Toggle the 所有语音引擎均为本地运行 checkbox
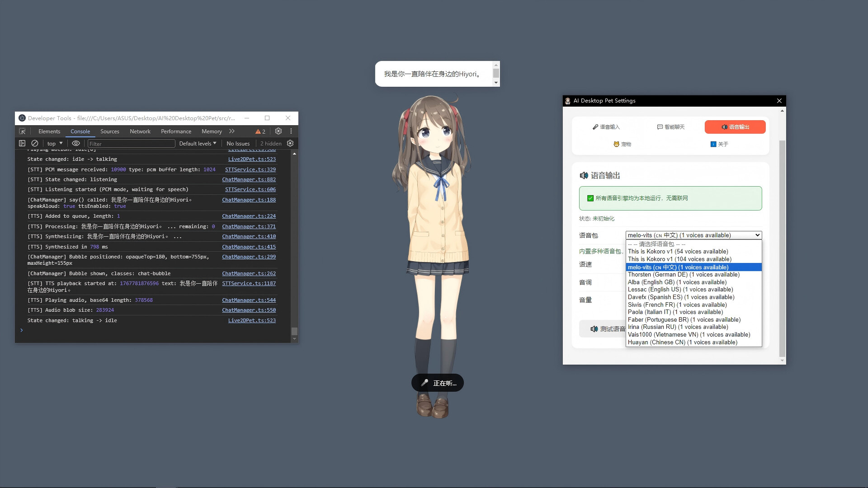The width and height of the screenshot is (868, 488). [x=590, y=197]
